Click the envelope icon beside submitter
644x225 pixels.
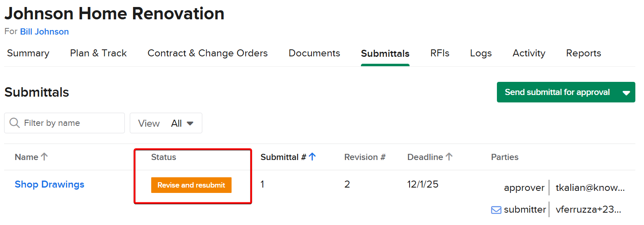click(496, 210)
